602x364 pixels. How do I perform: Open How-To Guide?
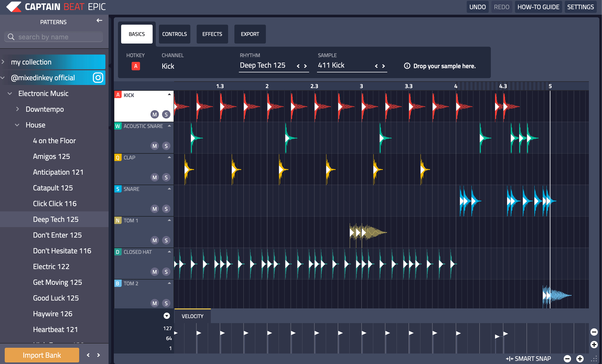point(538,7)
